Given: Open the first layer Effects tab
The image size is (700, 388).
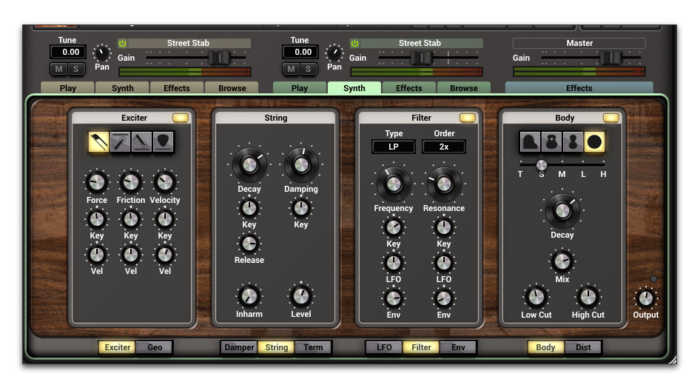Looking at the screenshot, I should tap(177, 88).
